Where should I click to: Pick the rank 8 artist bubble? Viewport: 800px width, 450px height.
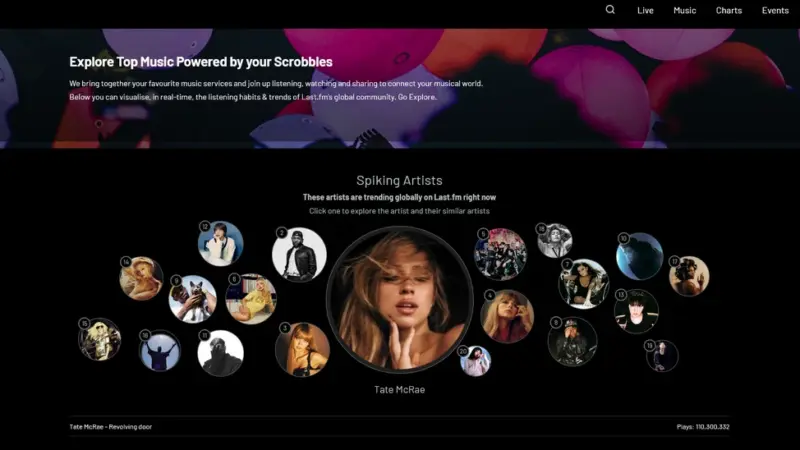572,342
